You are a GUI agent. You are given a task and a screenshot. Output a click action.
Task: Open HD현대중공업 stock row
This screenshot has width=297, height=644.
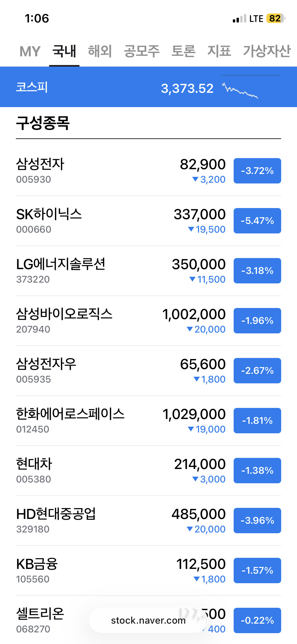(56, 514)
